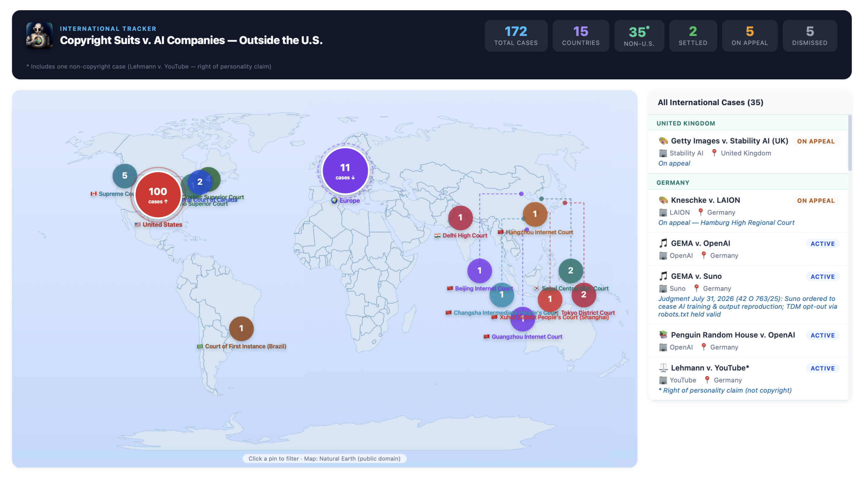
Task: Click the On Appeal badge on Kneschke v. LAION
Action: 815,201
